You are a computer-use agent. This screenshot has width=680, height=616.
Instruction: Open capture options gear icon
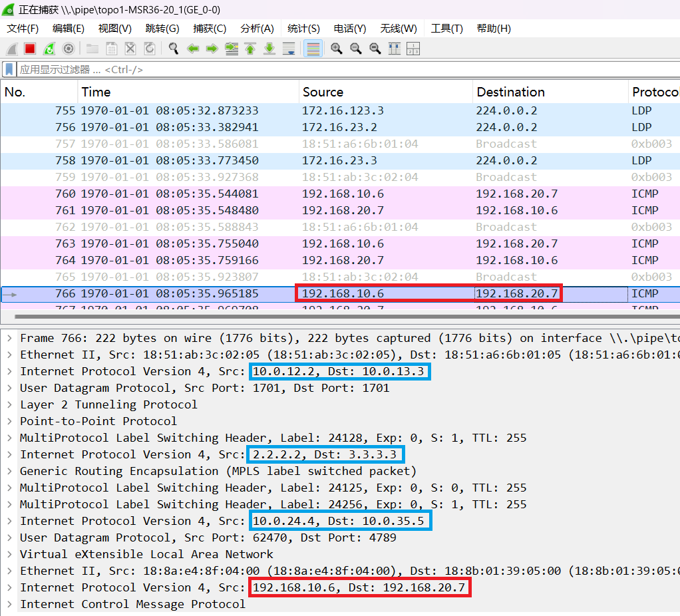68,49
